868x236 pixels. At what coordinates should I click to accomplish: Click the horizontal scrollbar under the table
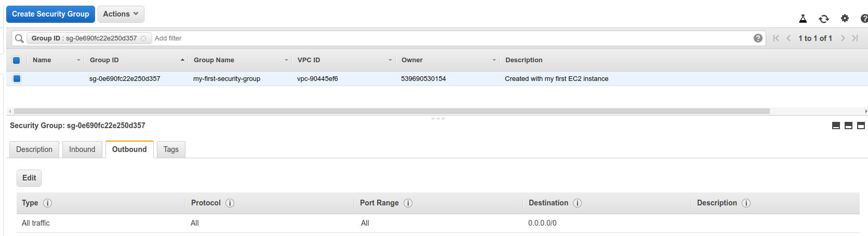tap(392, 111)
